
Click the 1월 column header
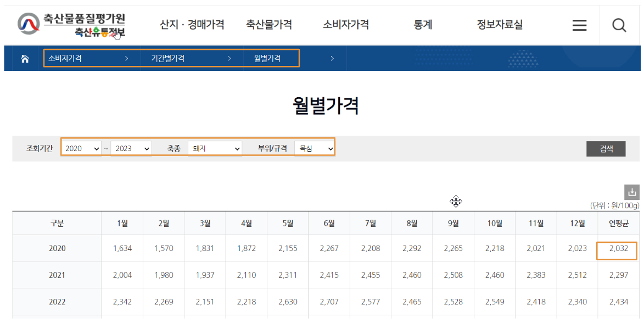click(122, 223)
